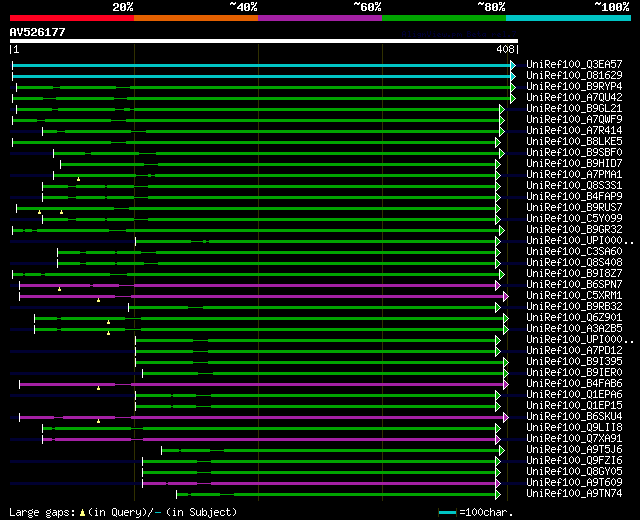Click the arrowhead of hit UniRef100_A9TN74
Image resolution: width=640 pixels, height=520 pixels.
[x=502, y=494]
